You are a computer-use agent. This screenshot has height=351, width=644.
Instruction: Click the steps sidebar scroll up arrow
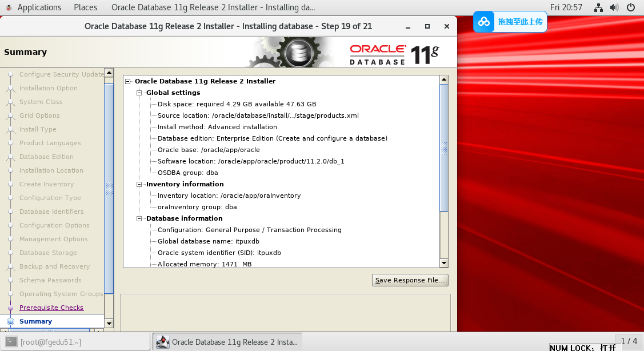(109, 73)
